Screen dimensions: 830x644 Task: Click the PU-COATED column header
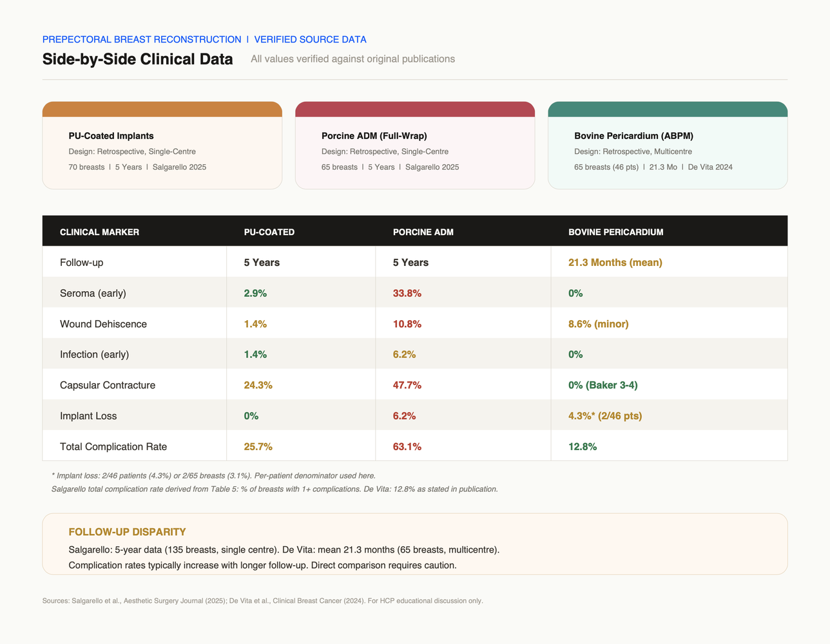click(x=269, y=232)
